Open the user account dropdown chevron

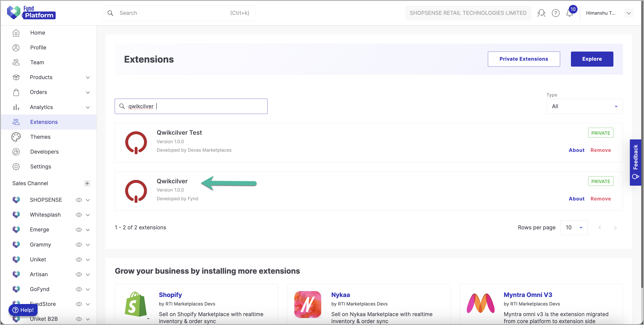(x=628, y=13)
